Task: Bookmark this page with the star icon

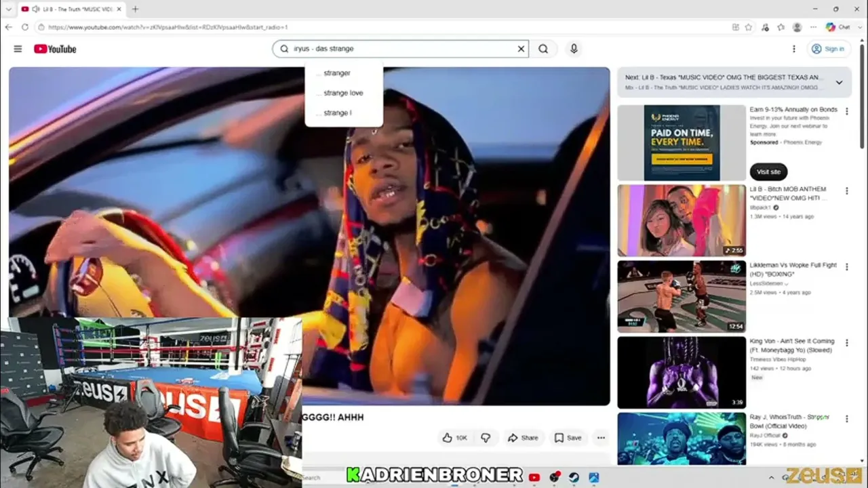Action: coord(749,27)
